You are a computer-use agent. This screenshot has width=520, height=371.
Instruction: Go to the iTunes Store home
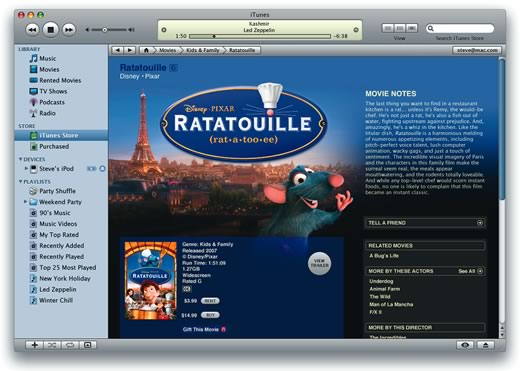(146, 50)
